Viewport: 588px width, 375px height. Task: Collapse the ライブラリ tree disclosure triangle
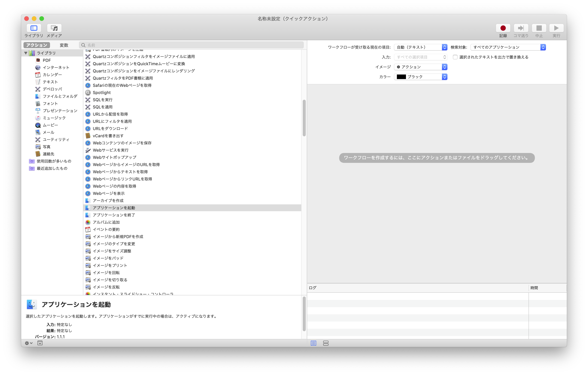point(26,53)
